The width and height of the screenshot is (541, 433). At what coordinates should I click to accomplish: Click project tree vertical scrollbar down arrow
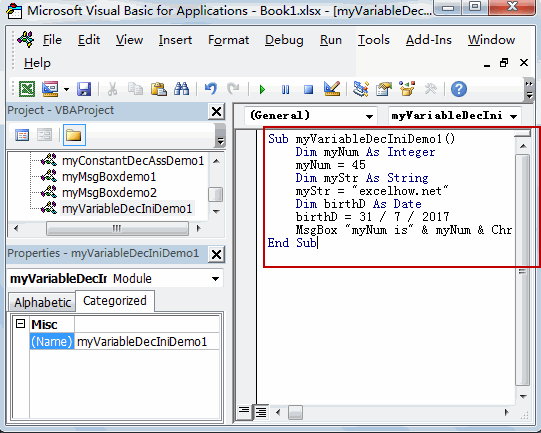coord(216,211)
